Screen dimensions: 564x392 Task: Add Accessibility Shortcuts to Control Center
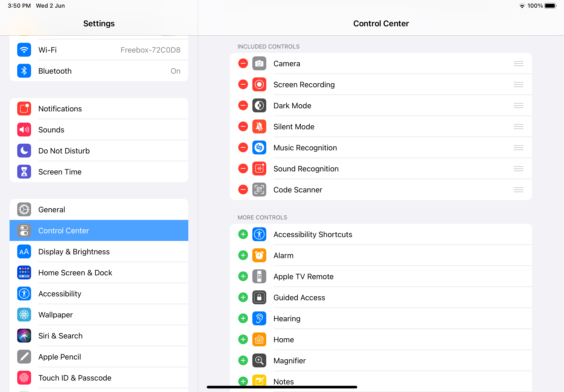tap(243, 234)
